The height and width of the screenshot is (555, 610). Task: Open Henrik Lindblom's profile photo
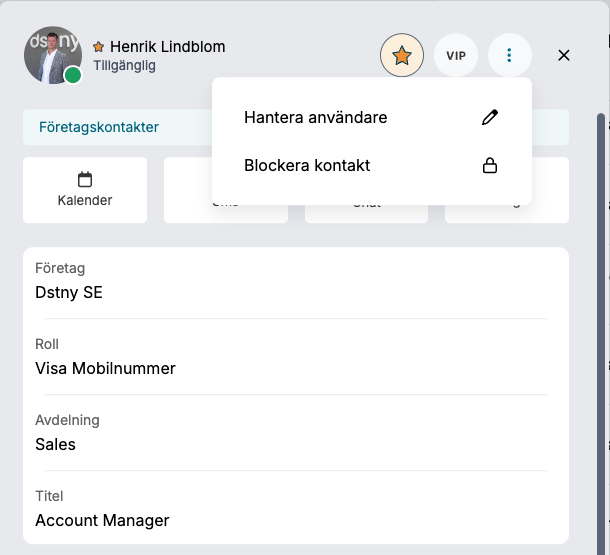[53, 55]
